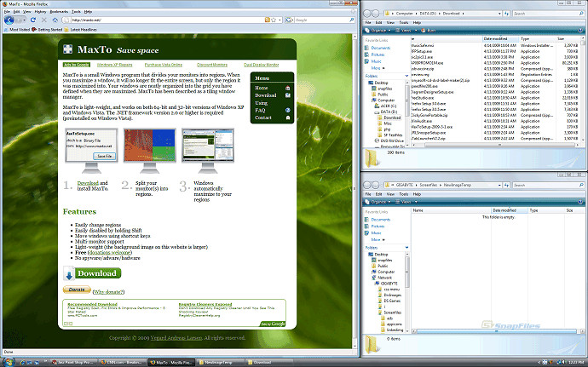This screenshot has height=367, width=588.
Task: Open address bar history dropdown arrow
Action: 280,20
